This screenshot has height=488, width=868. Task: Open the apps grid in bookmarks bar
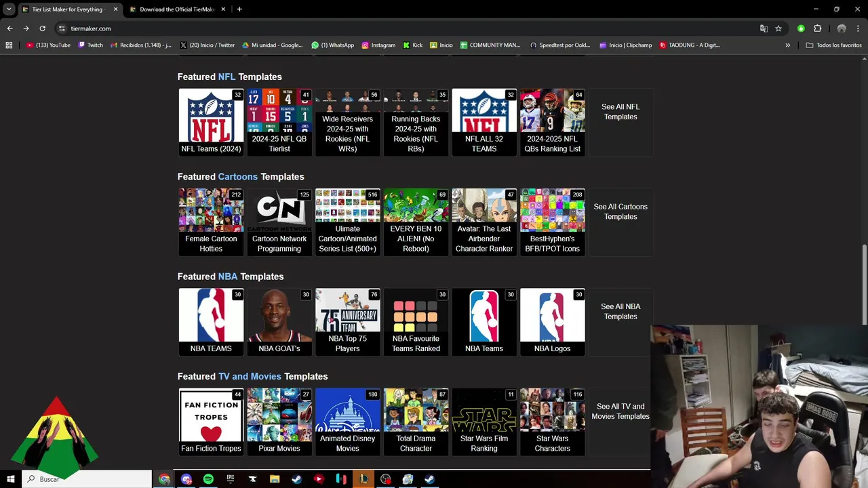point(9,45)
